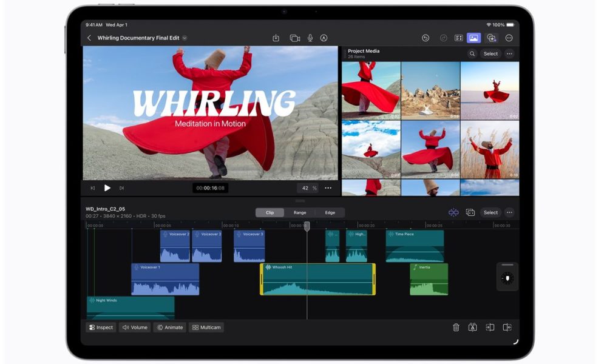Toggle timeline snapping icon
Viewport: 607px width, 364px height.
pos(453,212)
